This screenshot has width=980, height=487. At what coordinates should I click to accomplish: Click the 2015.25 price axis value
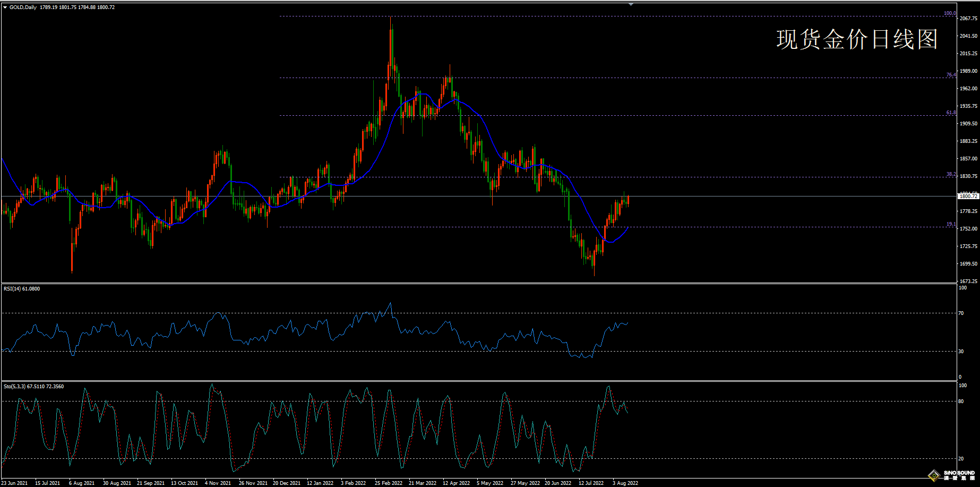point(969,54)
